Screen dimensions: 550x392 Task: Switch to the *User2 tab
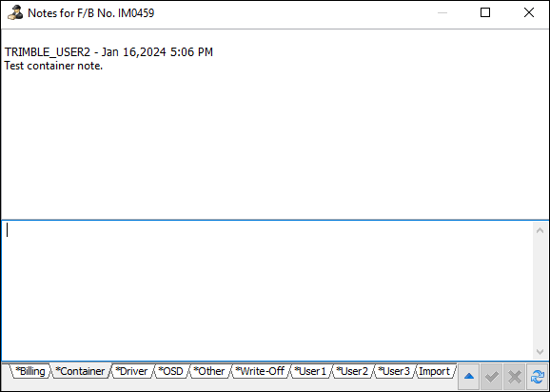[352, 371]
